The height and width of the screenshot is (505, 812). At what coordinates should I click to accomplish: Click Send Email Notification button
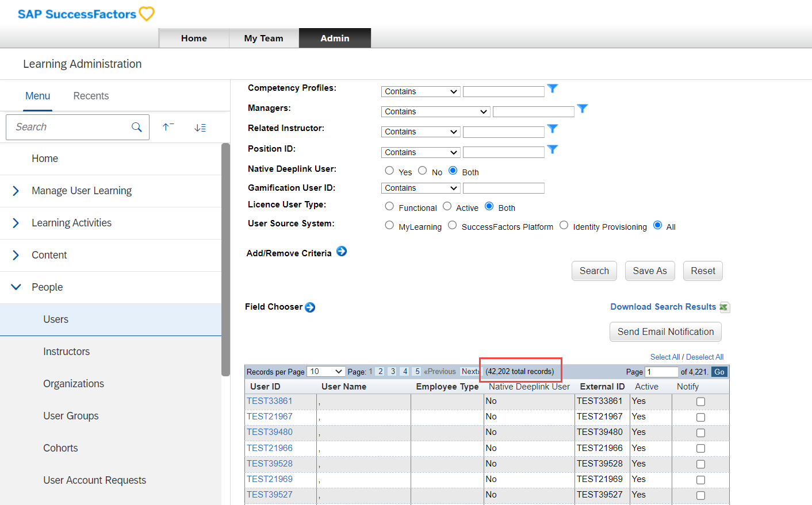coord(665,331)
